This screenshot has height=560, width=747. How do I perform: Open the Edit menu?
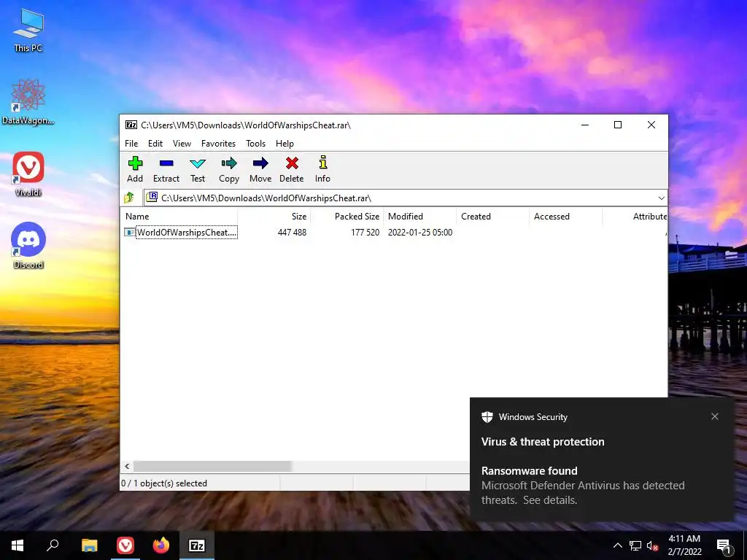point(155,144)
